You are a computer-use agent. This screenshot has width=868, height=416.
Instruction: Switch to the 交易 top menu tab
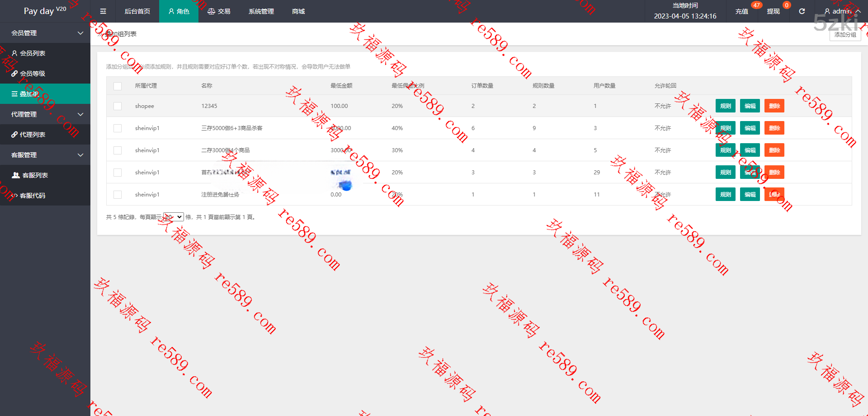point(219,11)
